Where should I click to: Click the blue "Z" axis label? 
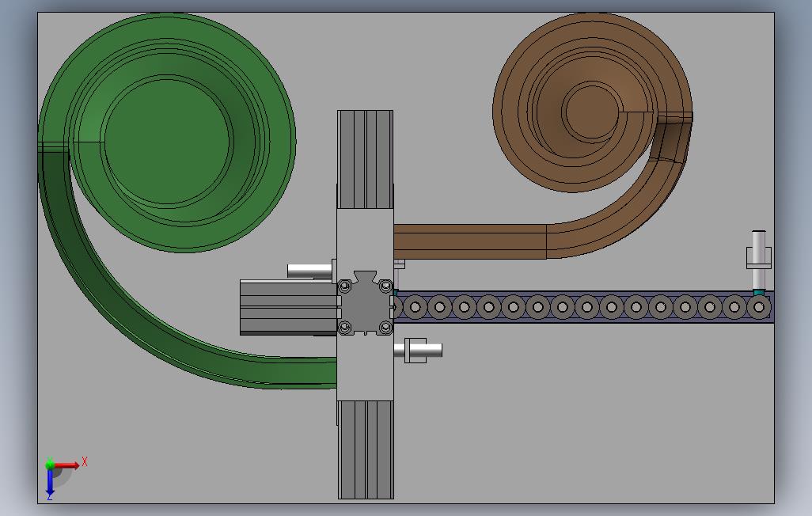point(50,497)
